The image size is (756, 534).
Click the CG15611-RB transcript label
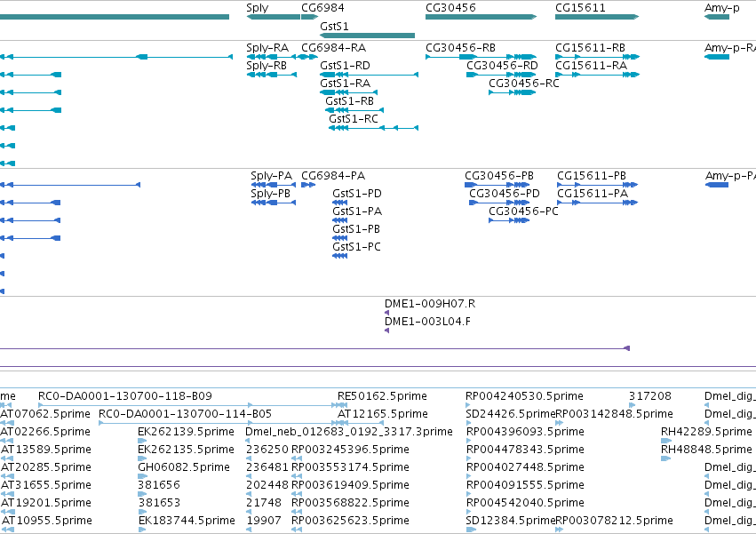click(590, 48)
